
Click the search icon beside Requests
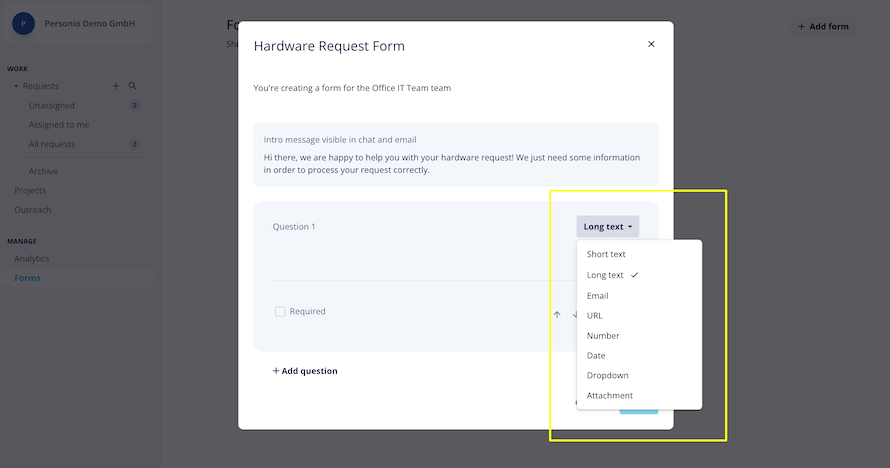click(133, 86)
